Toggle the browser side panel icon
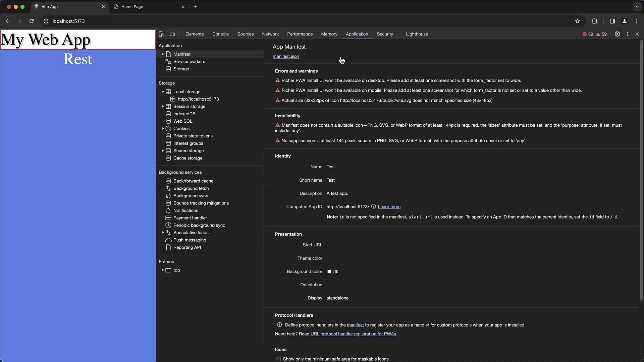The image size is (644, 362). [x=612, y=21]
